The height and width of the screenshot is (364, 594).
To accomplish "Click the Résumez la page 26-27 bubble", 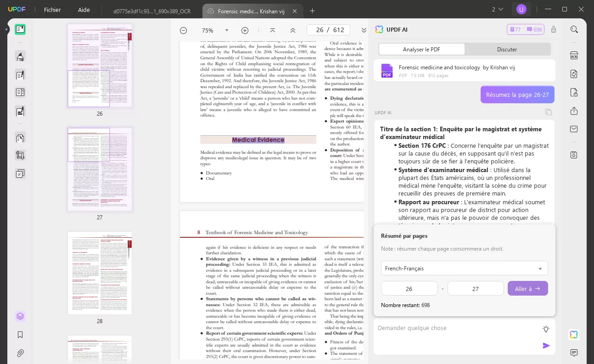I will coord(517,95).
